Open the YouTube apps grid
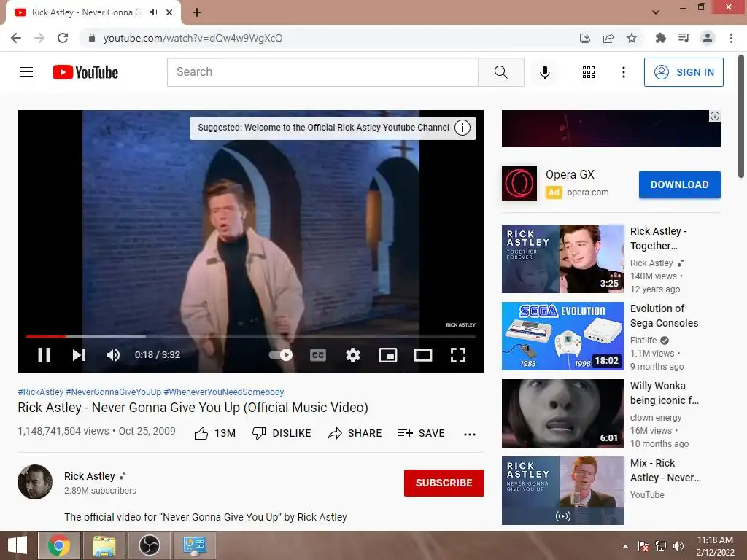Screen dimensions: 747x560 589,72
